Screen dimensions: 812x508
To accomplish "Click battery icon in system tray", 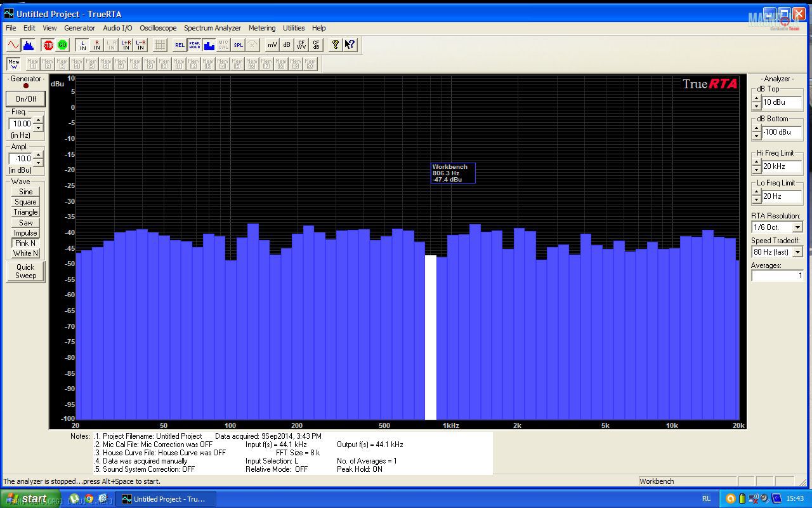I will 742,498.
